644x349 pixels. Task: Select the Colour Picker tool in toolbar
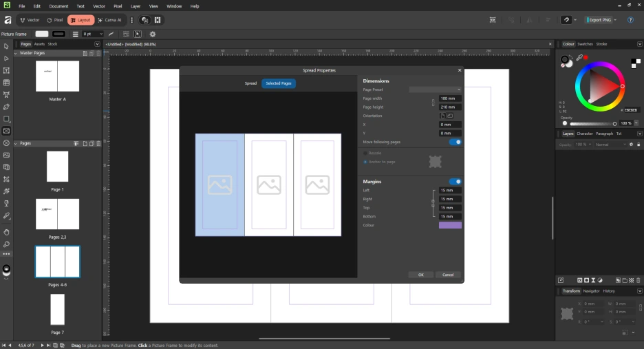coord(6,215)
